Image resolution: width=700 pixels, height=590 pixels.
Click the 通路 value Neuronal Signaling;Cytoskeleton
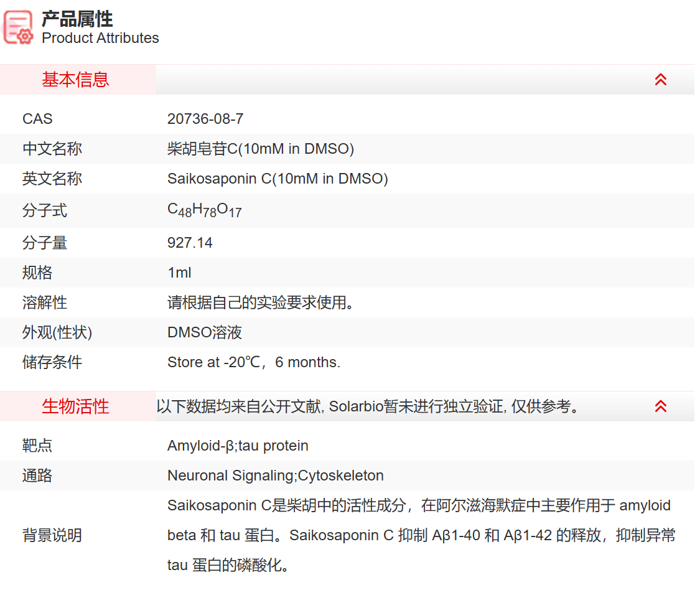(275, 475)
